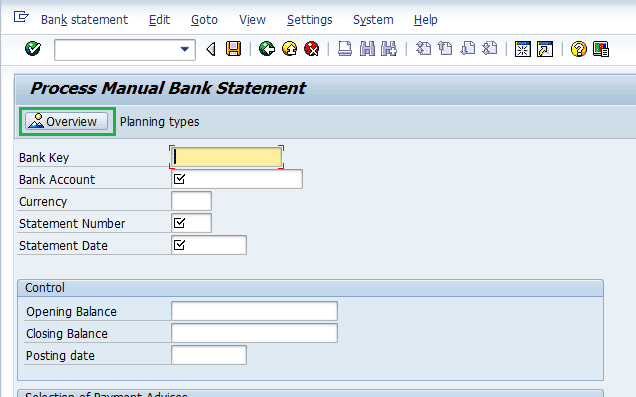The height and width of the screenshot is (397, 636).
Task: Click the Bank Key input field
Action: (227, 157)
